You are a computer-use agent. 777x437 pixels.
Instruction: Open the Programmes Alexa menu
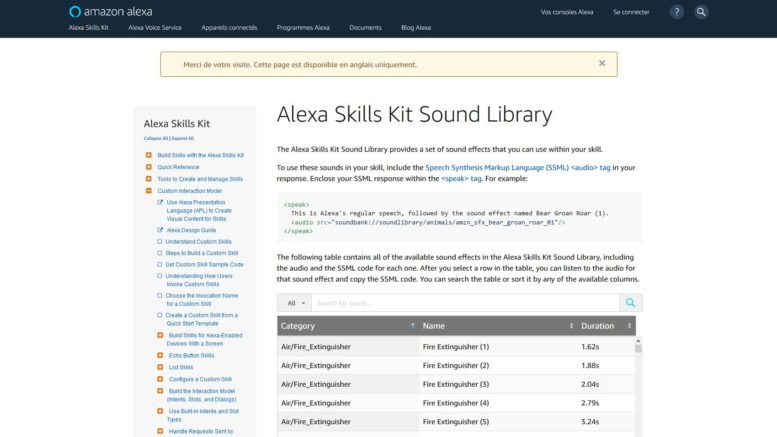coord(303,28)
